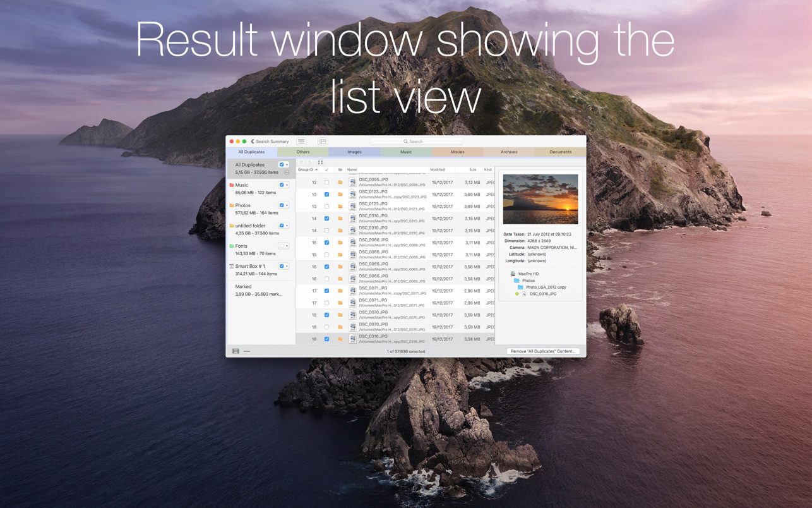Screen dimensions: 812x508
Task: Click the filter funnel icon above list
Action: coord(301,162)
